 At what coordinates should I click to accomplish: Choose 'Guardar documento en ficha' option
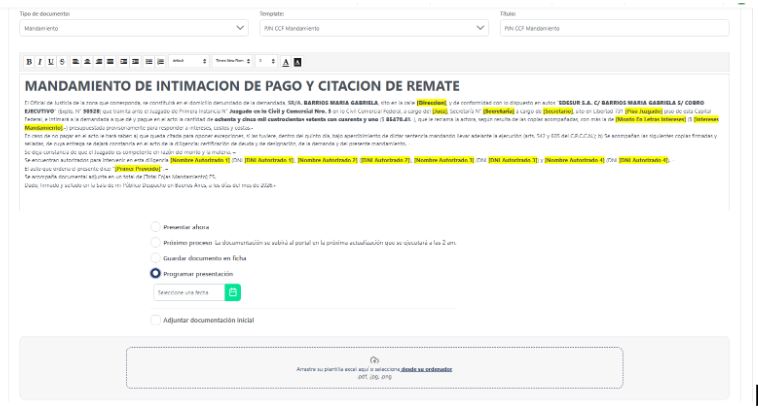click(x=155, y=258)
